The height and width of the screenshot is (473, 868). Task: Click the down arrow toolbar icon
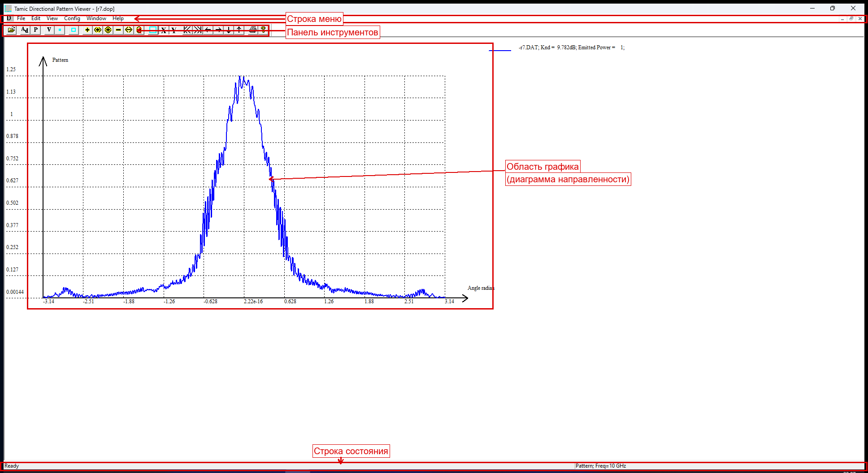pyautogui.click(x=229, y=30)
